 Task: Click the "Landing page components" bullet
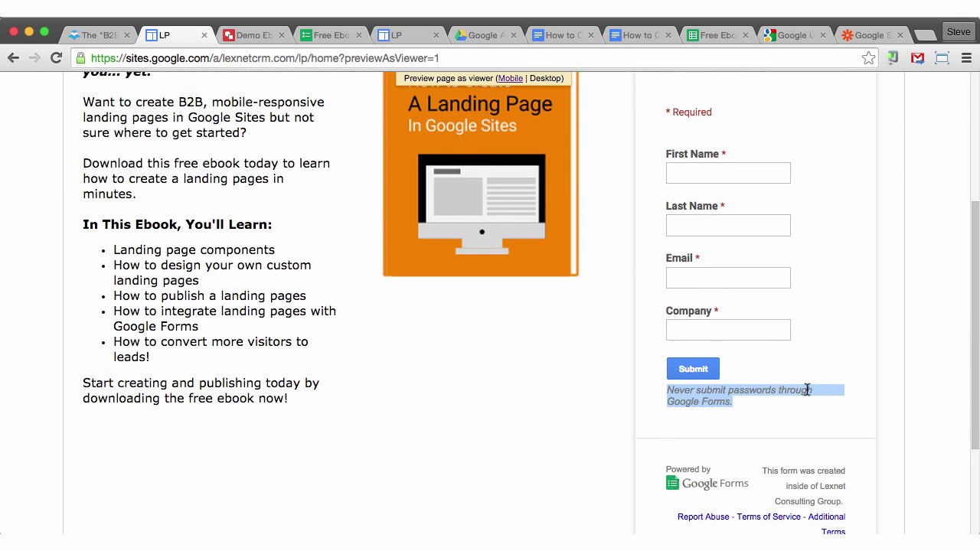click(194, 249)
